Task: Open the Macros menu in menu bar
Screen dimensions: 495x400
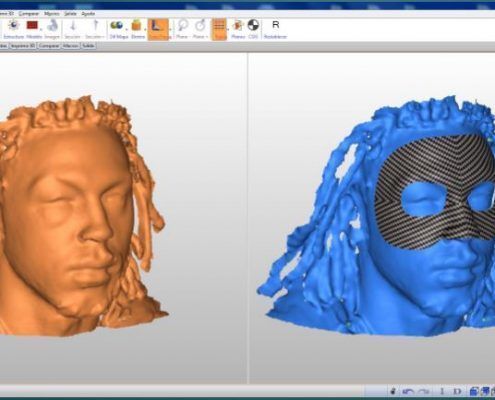Action: pyautogui.click(x=51, y=14)
